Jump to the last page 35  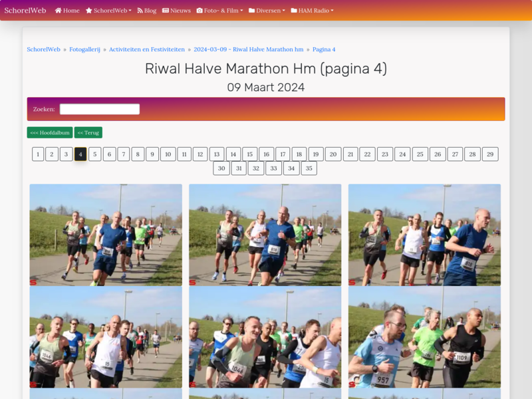309,168
